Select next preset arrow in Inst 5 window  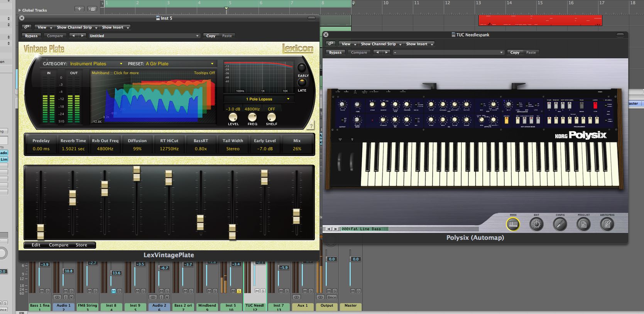[82, 36]
